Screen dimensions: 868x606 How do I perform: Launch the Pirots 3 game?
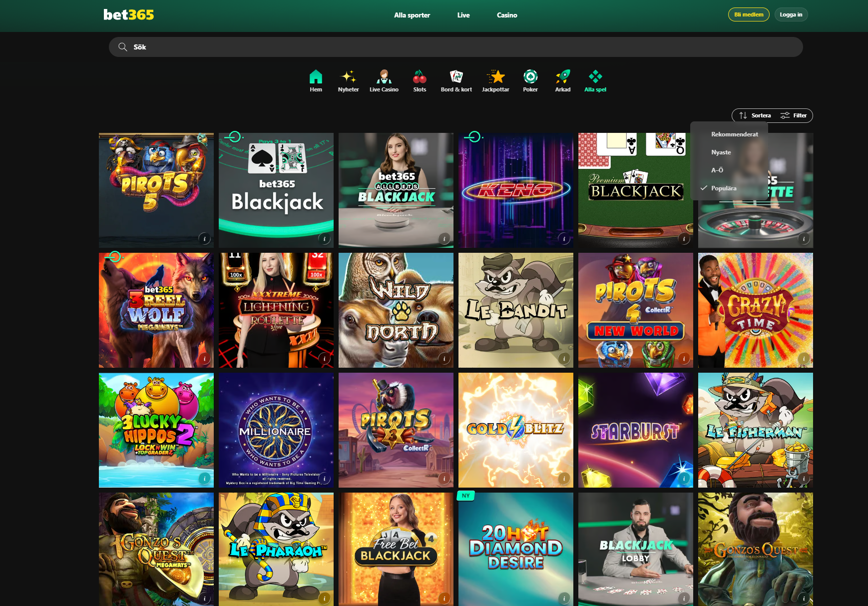point(396,430)
